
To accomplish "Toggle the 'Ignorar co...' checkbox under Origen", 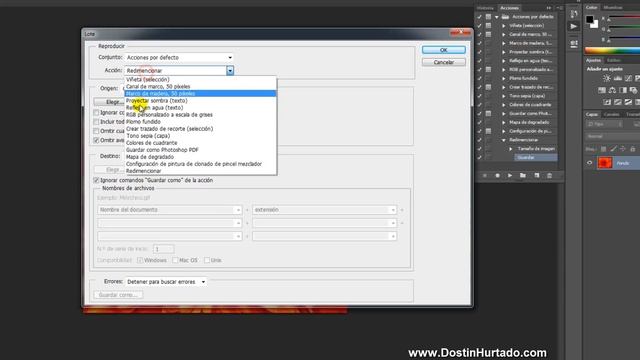I will 96,112.
